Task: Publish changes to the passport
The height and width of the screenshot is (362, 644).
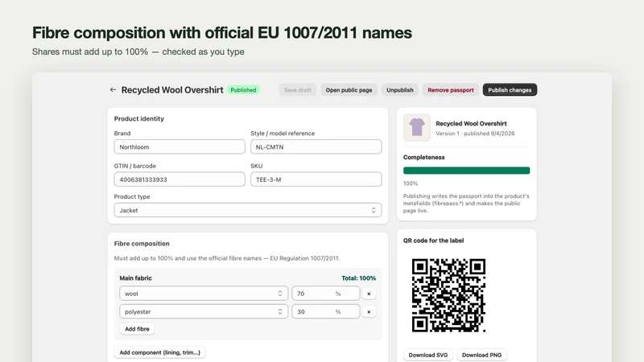Action: 510,90
